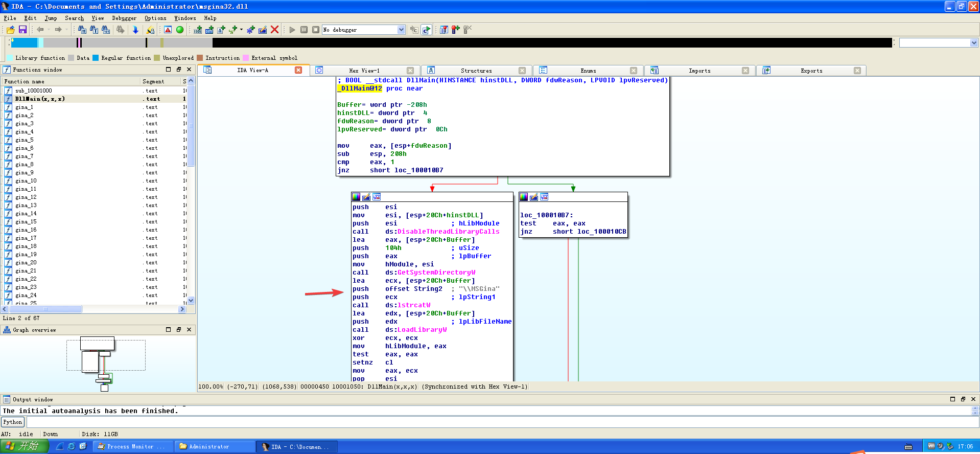This screenshot has height=454, width=980.
Task: Open the debugger selection dropdown
Action: coord(401,30)
